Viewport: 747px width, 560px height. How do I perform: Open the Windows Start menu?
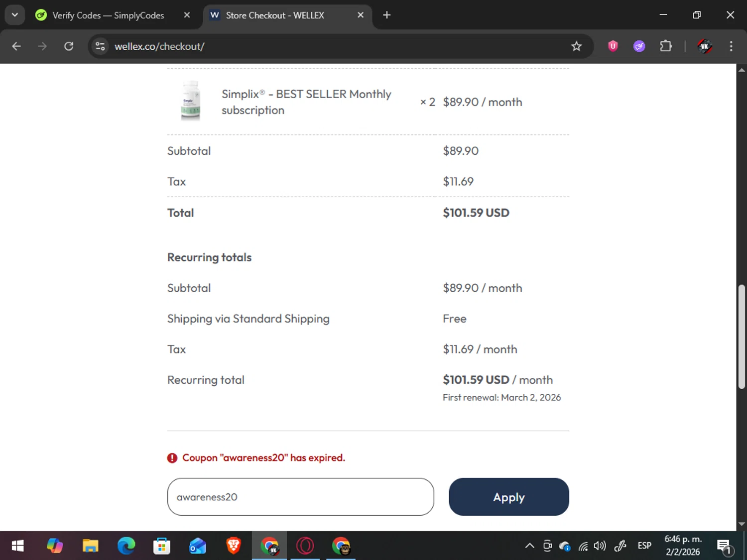click(17, 546)
